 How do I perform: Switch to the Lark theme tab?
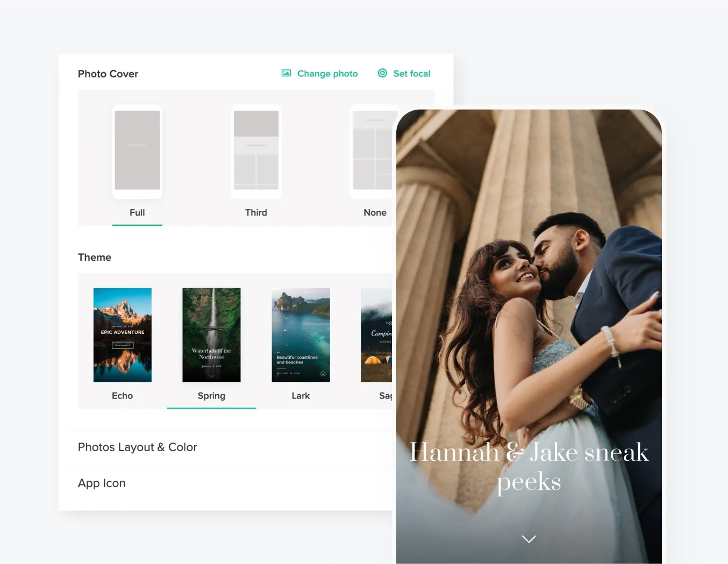(x=301, y=396)
